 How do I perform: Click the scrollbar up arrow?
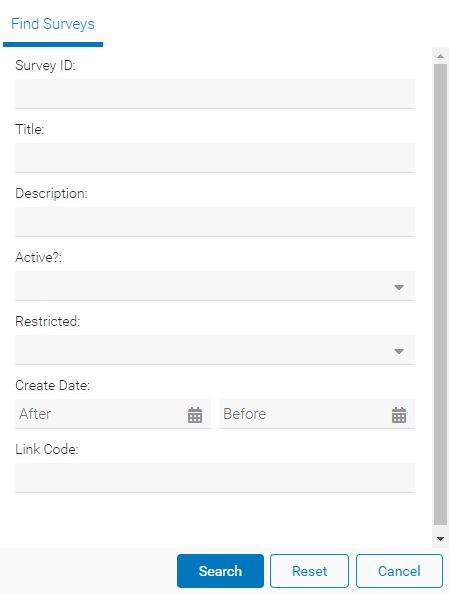(x=440, y=56)
